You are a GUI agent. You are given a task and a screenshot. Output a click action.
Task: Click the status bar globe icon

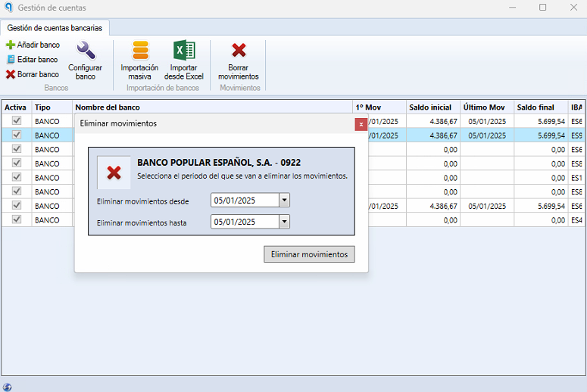(x=7, y=387)
